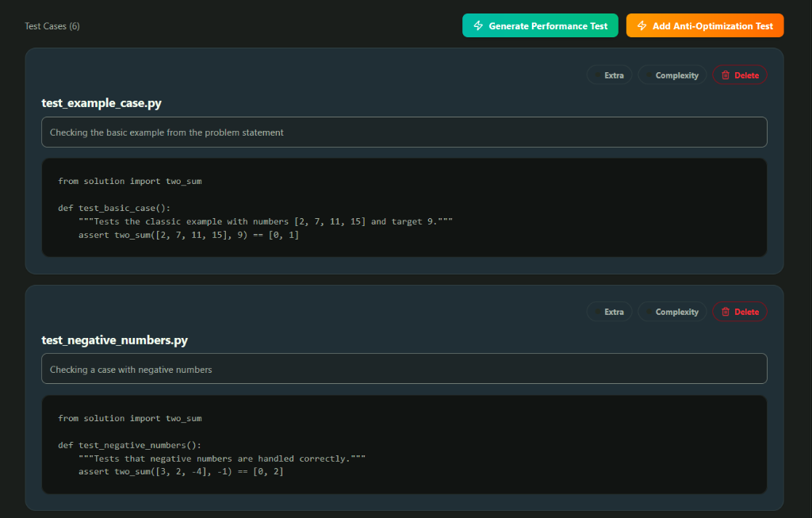This screenshot has width=812, height=518.
Task: Click Generate Performance Test button
Action: click(x=540, y=25)
